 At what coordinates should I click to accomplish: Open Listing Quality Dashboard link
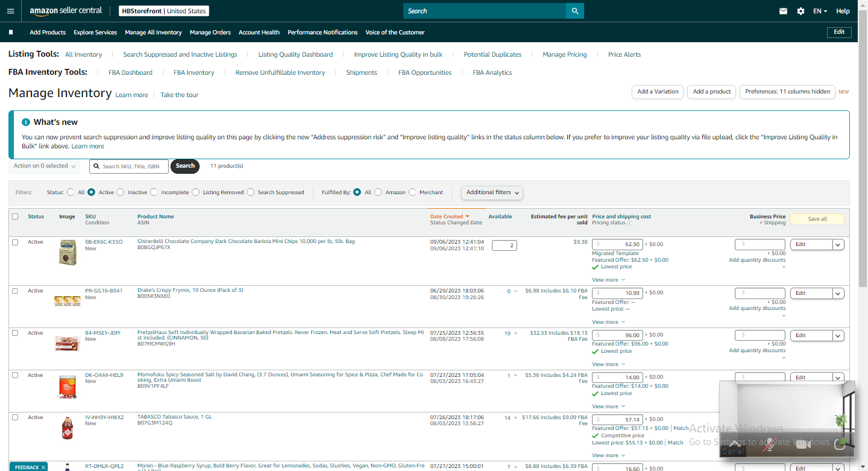tap(295, 54)
